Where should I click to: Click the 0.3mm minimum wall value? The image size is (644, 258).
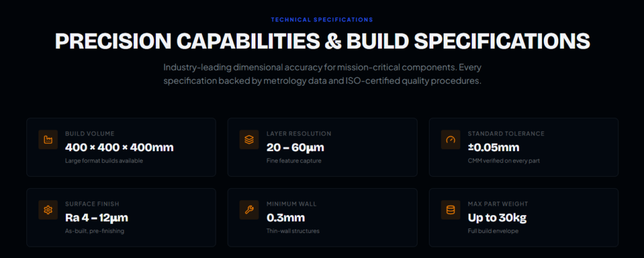pyautogui.click(x=286, y=218)
